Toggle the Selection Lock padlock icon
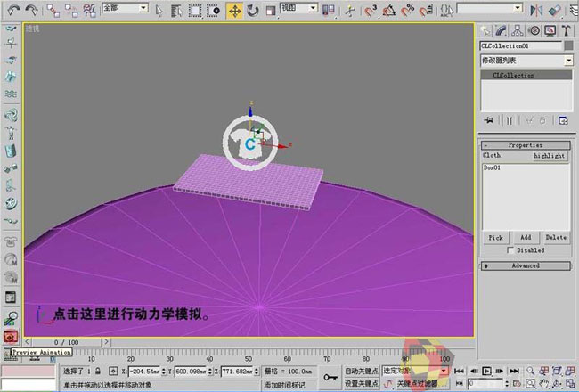Screen dimensions: 579x392 click(97, 371)
